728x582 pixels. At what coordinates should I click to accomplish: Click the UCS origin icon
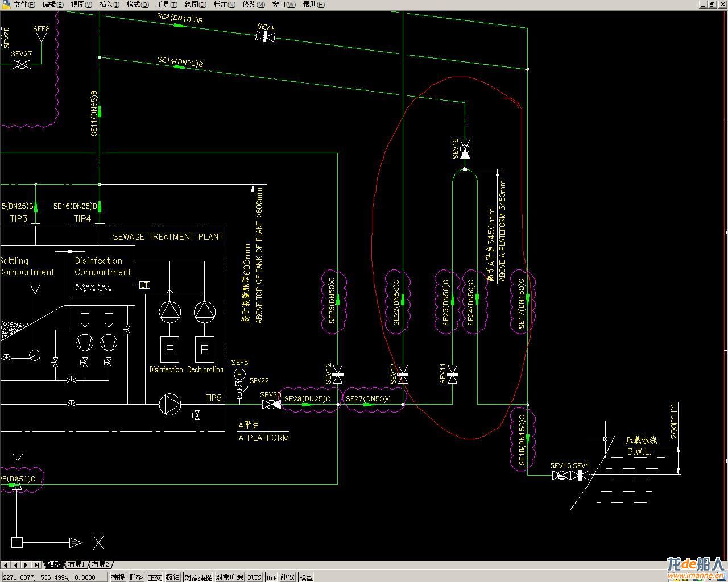click(x=17, y=543)
